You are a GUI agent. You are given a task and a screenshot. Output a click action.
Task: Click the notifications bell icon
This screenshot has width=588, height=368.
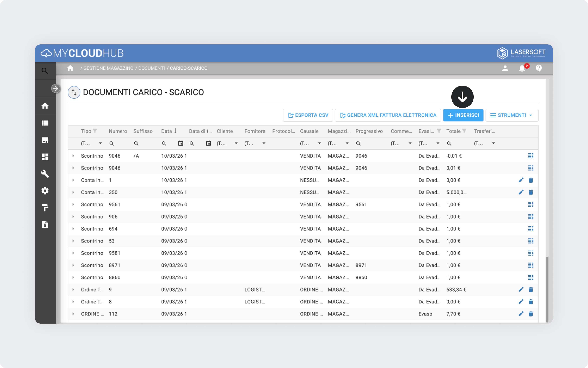(522, 68)
